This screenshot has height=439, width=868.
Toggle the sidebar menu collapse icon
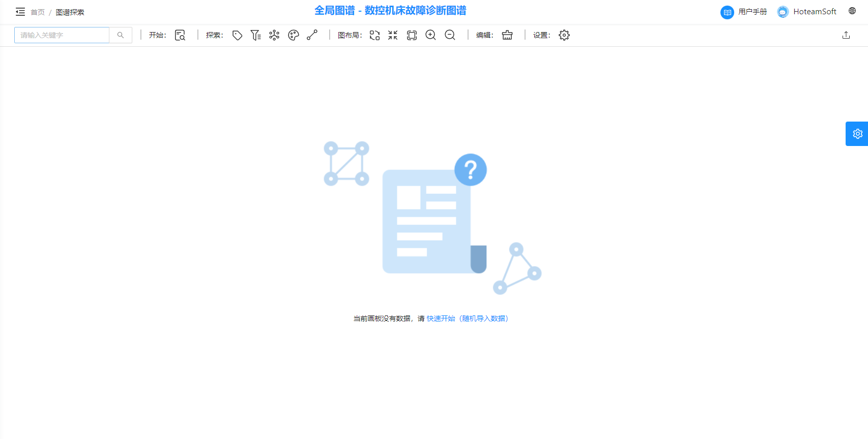(20, 12)
